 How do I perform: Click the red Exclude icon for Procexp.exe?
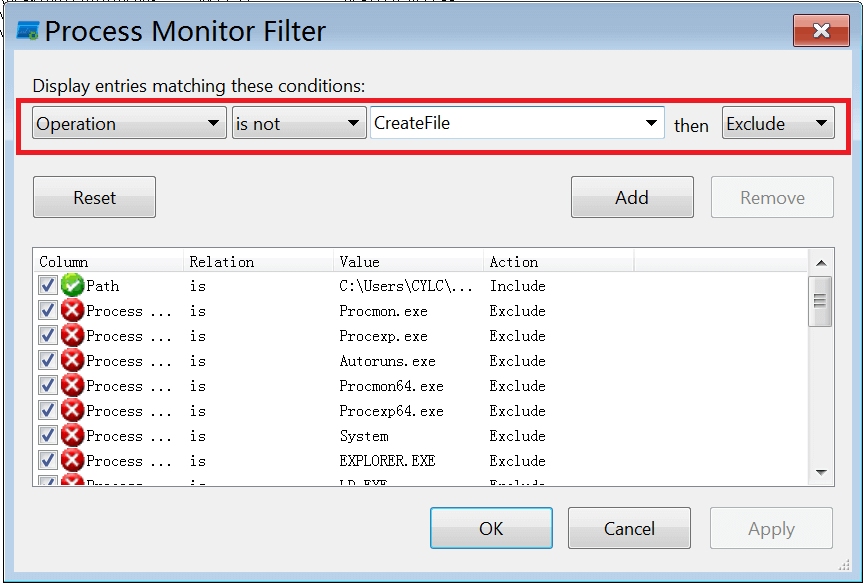pos(72,336)
